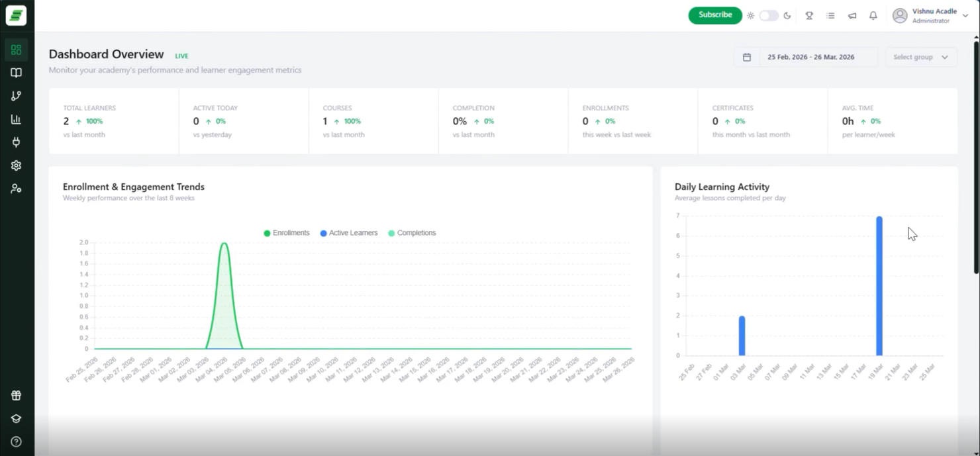980x456 pixels.
Task: Click the help question mark icon
Action: 16,441
